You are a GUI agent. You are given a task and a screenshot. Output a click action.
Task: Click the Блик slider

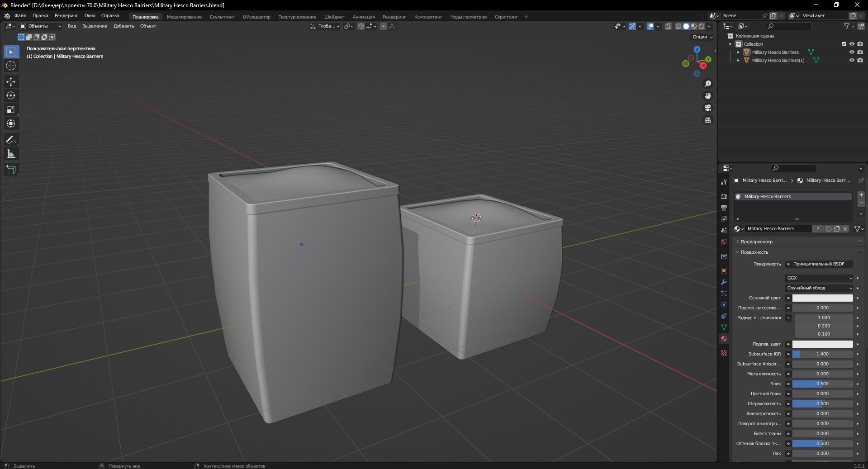822,384
